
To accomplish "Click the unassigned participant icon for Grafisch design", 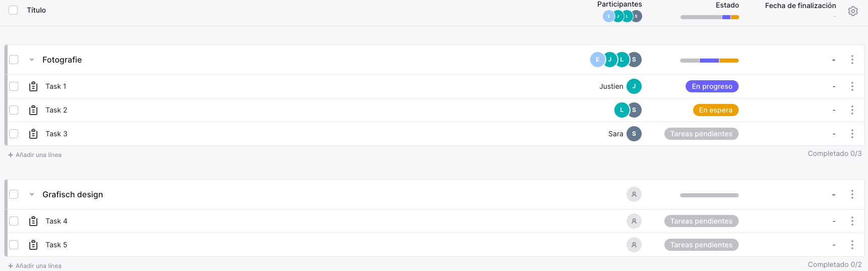I will [x=634, y=194].
